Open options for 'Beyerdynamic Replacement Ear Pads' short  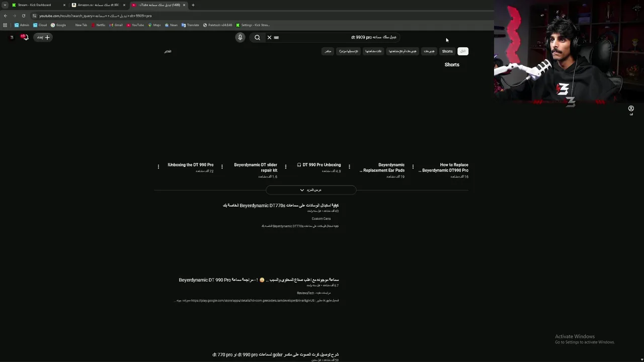pyautogui.click(x=349, y=167)
